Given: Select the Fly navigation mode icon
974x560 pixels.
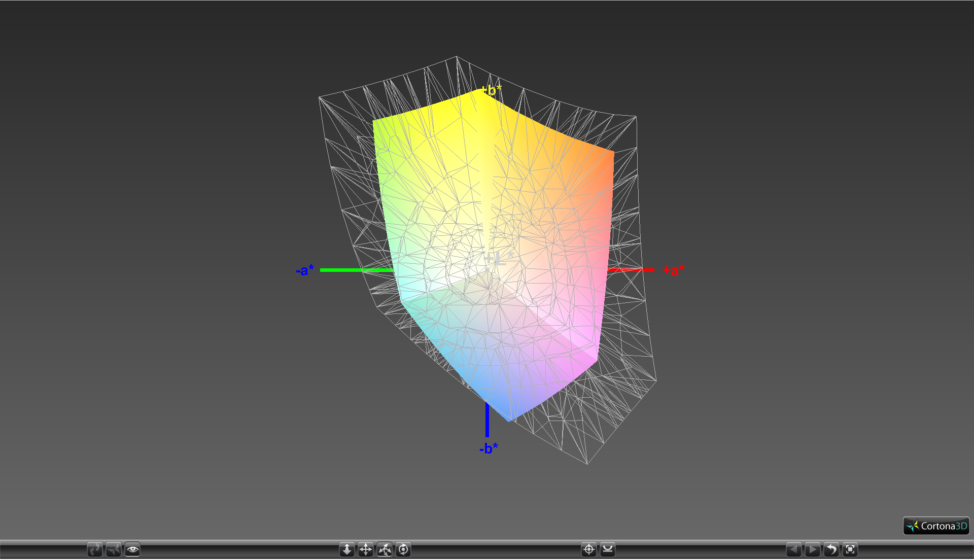Looking at the screenshot, I should 114,550.
